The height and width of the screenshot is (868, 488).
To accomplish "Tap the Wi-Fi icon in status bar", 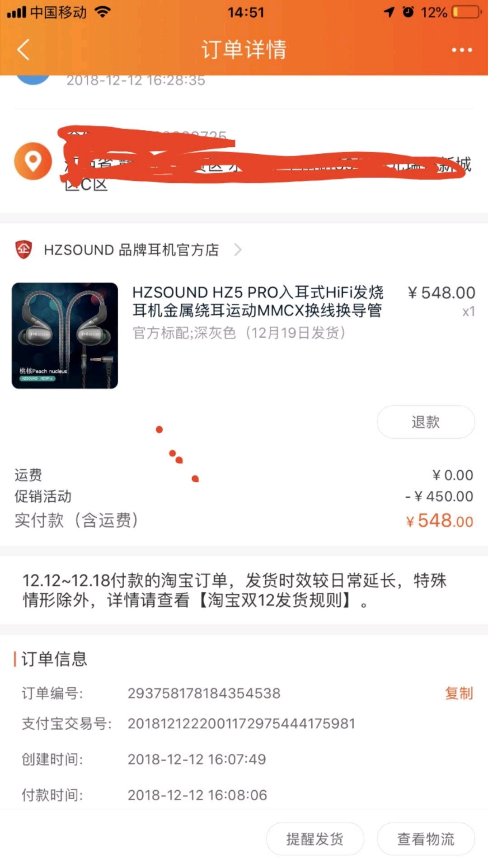I will tap(103, 12).
